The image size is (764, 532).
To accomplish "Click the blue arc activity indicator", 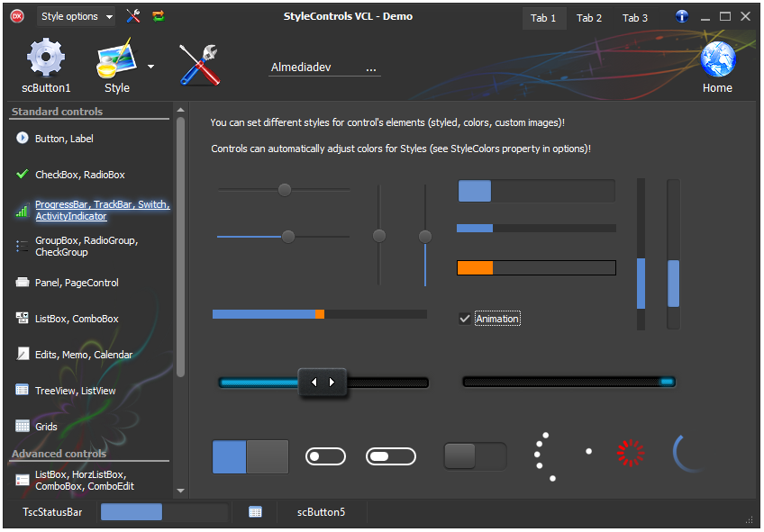I will [x=689, y=454].
